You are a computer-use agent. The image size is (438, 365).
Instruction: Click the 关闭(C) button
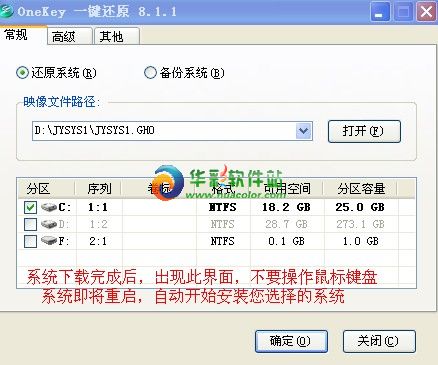pos(379,341)
